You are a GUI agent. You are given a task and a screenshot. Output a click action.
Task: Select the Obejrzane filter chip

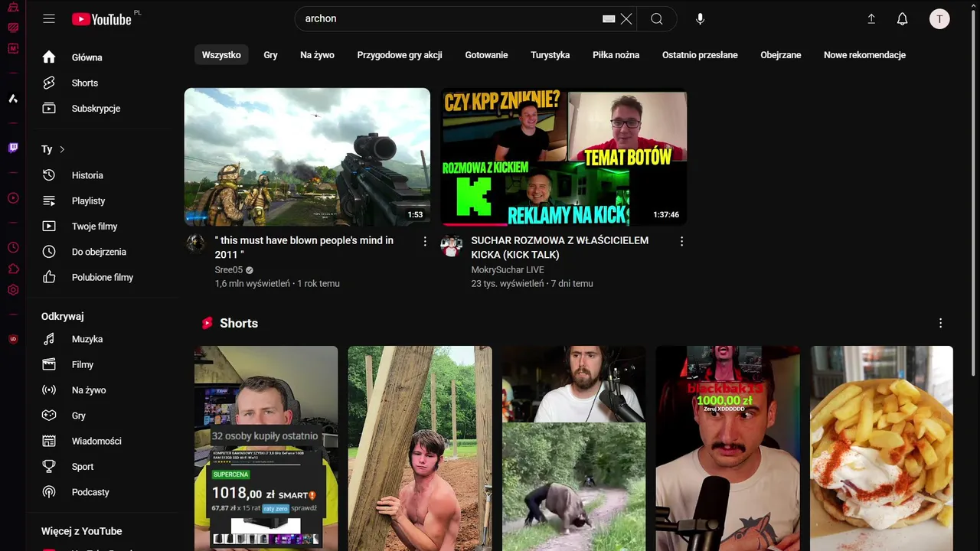click(x=781, y=55)
